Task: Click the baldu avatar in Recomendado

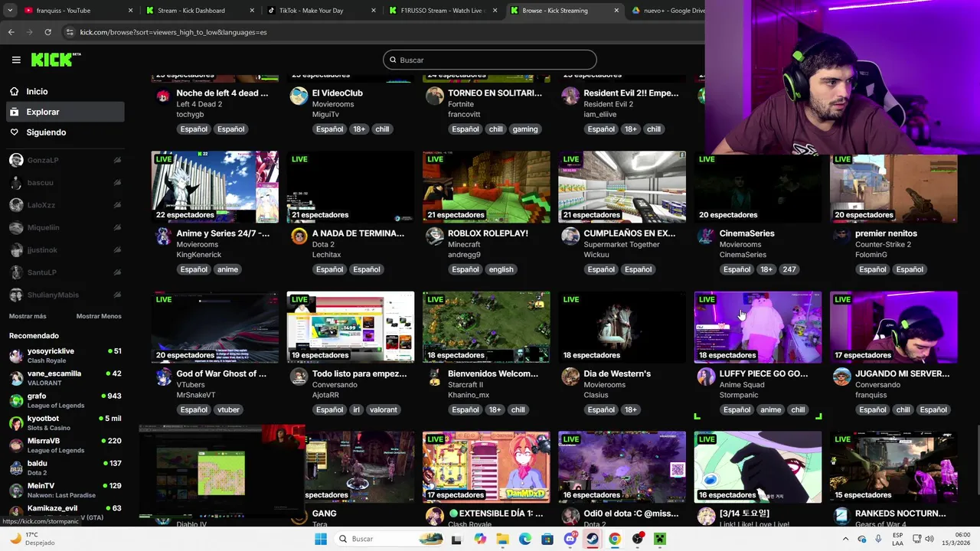Action: pyautogui.click(x=16, y=468)
